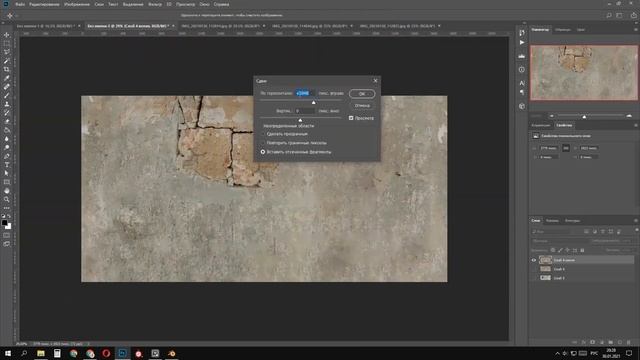This screenshot has height=360, width=640.
Task: Choose the 'Повторить граничные пикселы' radio option
Action: [263, 143]
